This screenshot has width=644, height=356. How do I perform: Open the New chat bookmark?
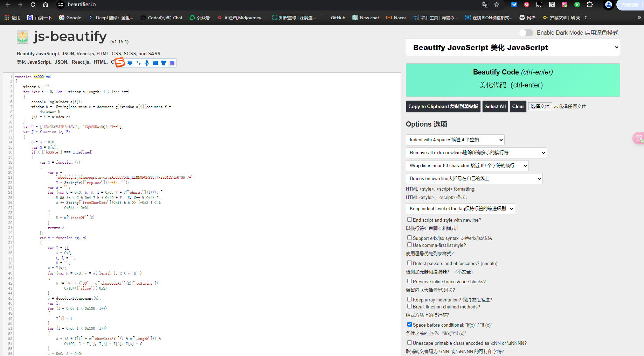(366, 17)
